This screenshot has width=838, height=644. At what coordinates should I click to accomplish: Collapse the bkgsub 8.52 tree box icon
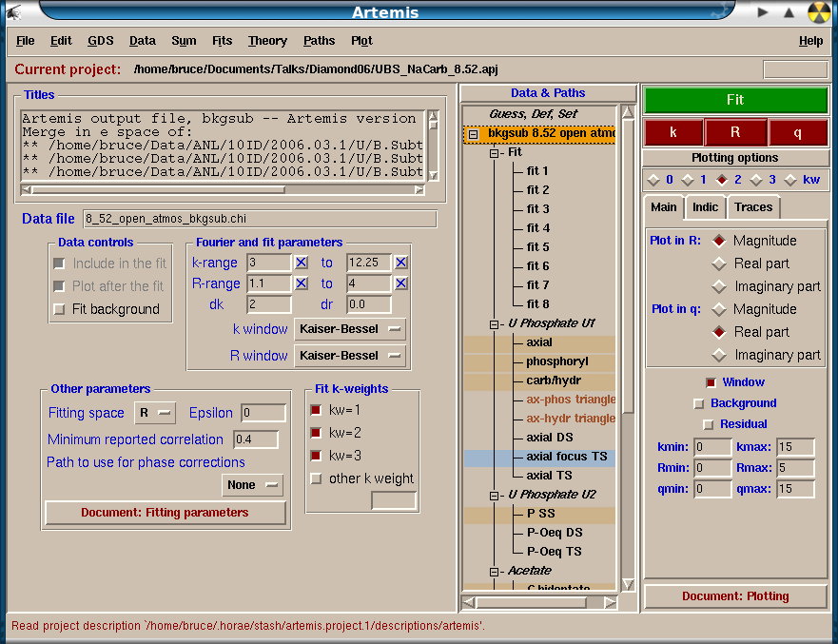click(x=474, y=135)
